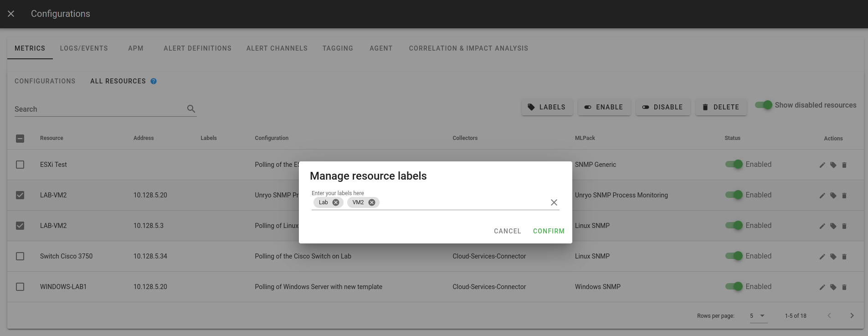Sort by the Address column header
The height and width of the screenshot is (336, 868).
point(144,138)
